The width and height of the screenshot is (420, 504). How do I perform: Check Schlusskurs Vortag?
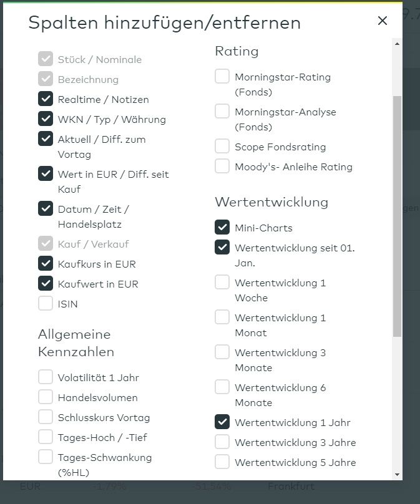click(x=46, y=417)
